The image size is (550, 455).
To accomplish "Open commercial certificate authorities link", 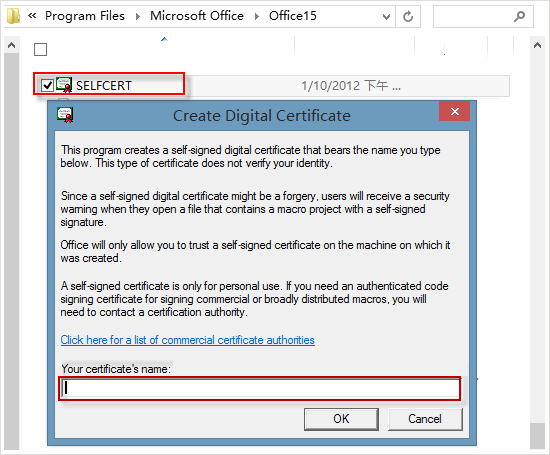I will [188, 340].
